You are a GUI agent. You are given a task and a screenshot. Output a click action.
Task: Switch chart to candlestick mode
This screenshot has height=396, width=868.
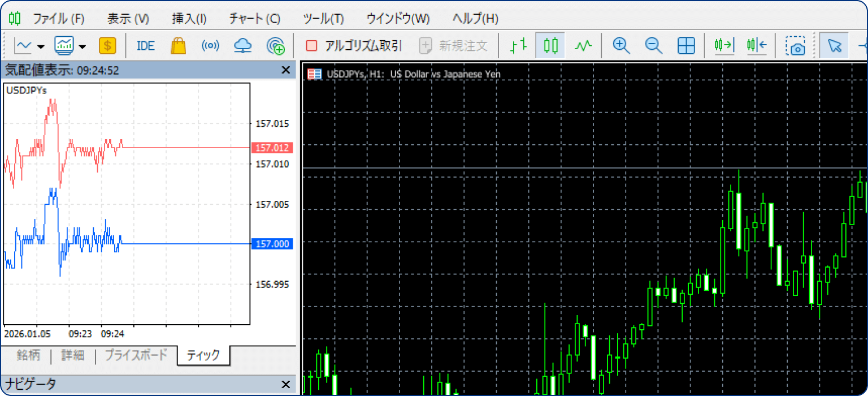550,46
